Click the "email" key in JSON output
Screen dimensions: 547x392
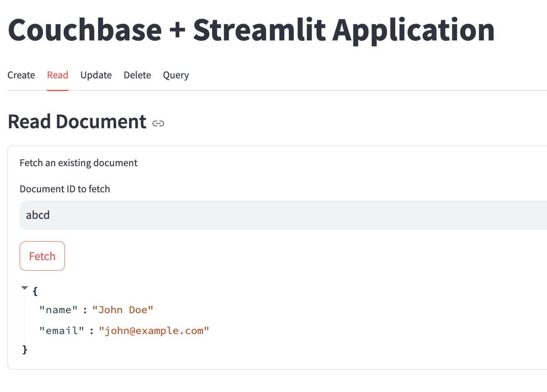coord(62,331)
